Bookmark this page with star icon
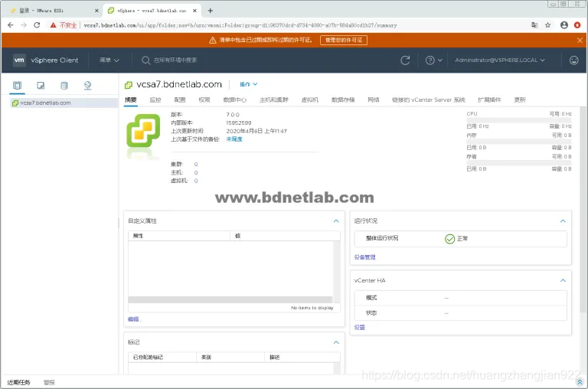 (548, 25)
